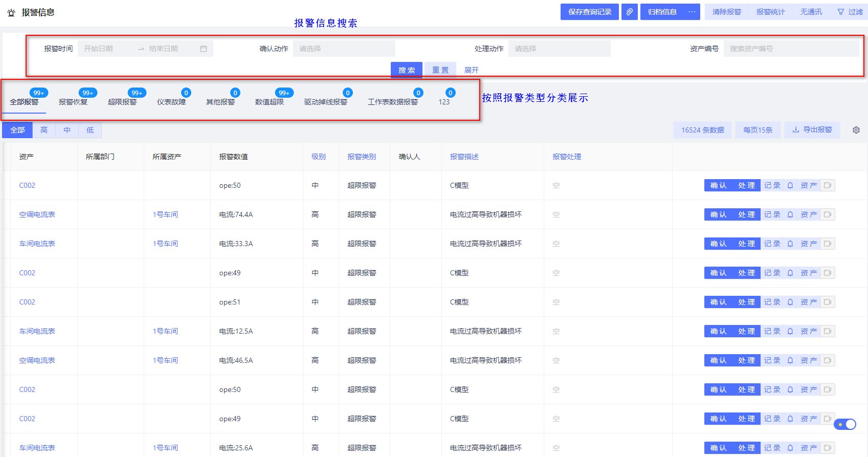Click 归档信息 button
Viewport: 868px width, 457px height.
tap(662, 12)
